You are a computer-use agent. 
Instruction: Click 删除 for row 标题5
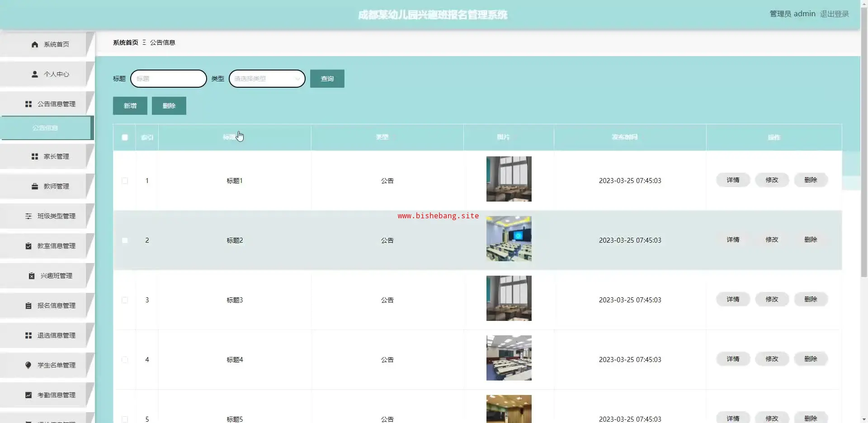[811, 418]
